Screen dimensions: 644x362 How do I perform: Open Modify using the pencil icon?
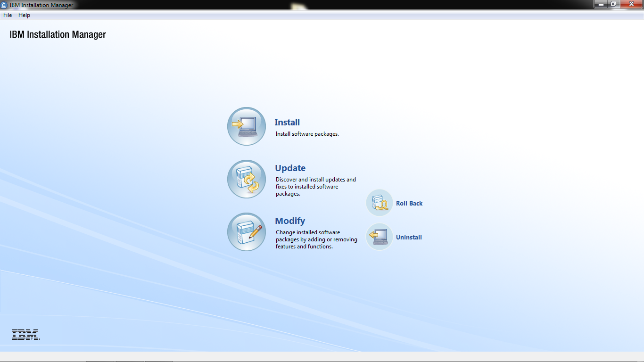[246, 232]
